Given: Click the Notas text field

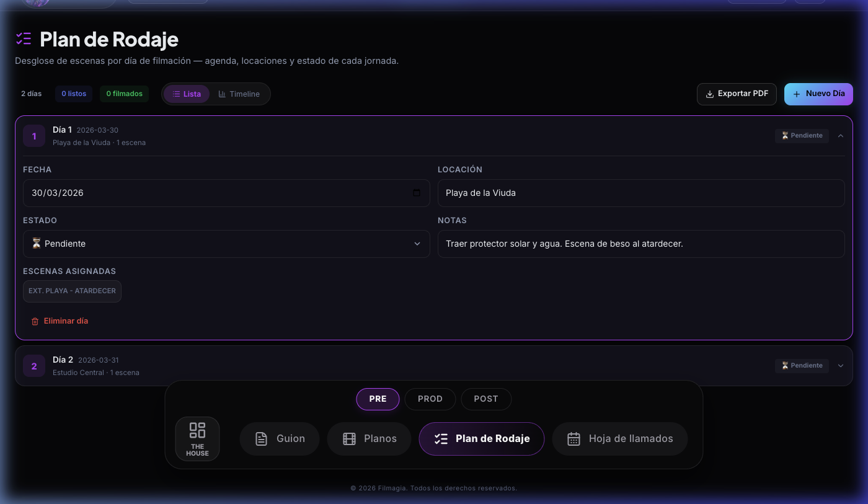Looking at the screenshot, I should pos(640,244).
